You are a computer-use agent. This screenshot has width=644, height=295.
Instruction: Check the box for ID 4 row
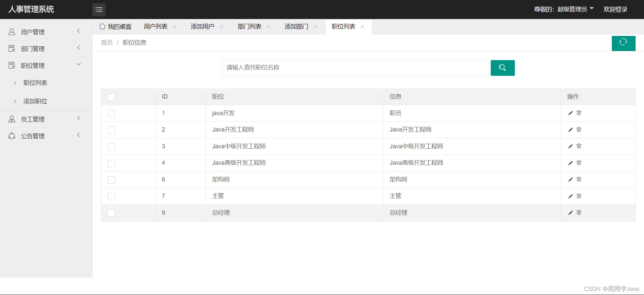point(111,163)
